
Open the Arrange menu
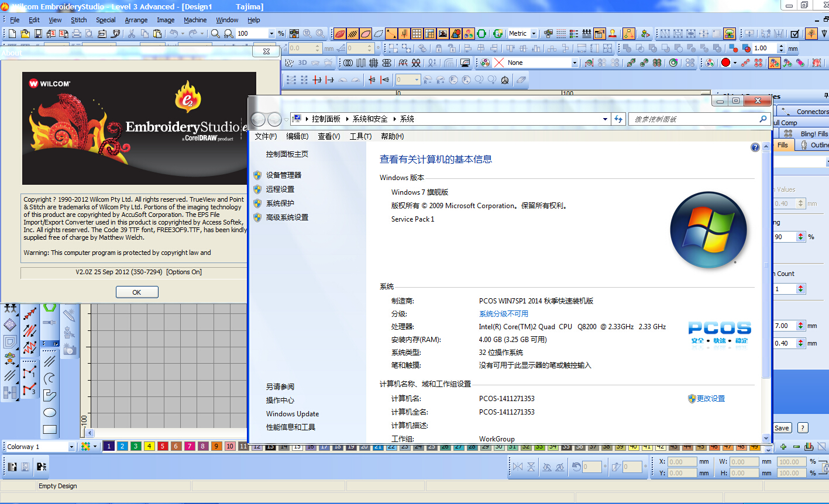coord(136,20)
